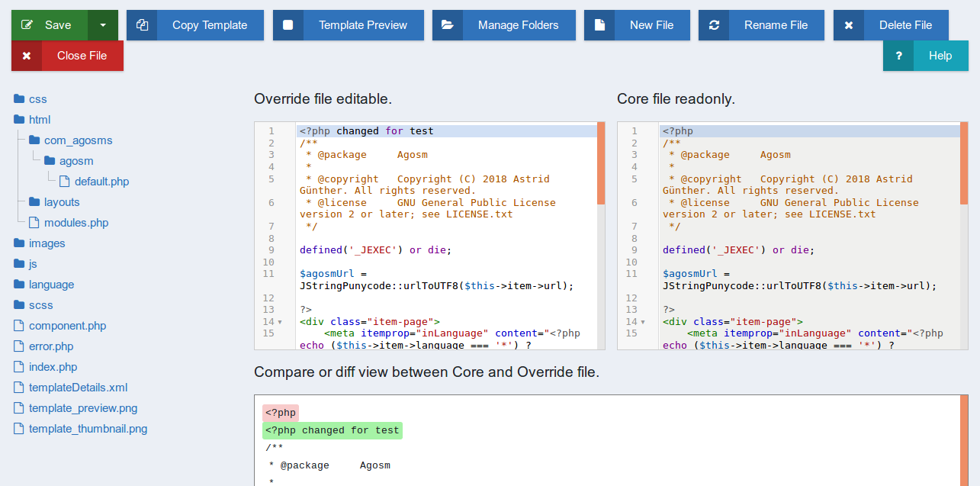Image resolution: width=980 pixels, height=486 pixels.
Task: Click the green Save button
Action: point(50,25)
